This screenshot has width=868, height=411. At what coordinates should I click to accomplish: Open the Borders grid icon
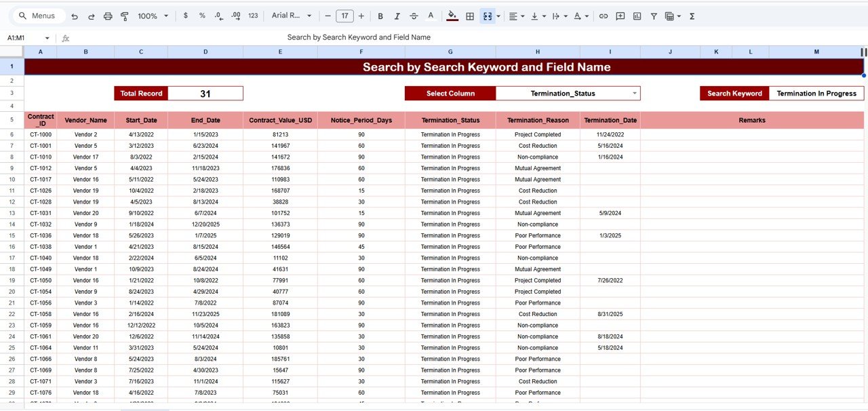pos(470,16)
